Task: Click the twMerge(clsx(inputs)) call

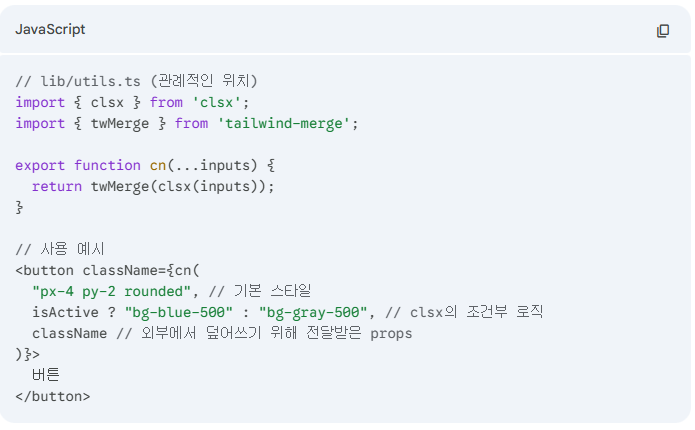Action: click(180, 186)
